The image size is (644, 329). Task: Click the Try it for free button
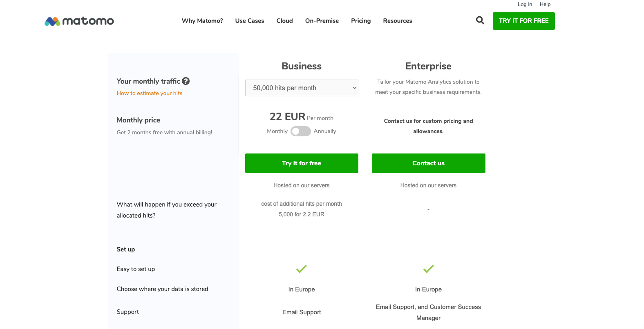click(302, 163)
